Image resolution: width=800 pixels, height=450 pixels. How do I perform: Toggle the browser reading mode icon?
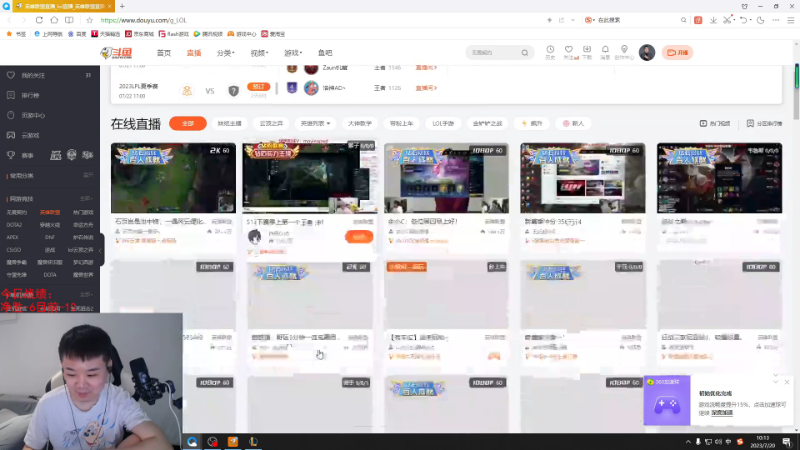click(x=69, y=20)
